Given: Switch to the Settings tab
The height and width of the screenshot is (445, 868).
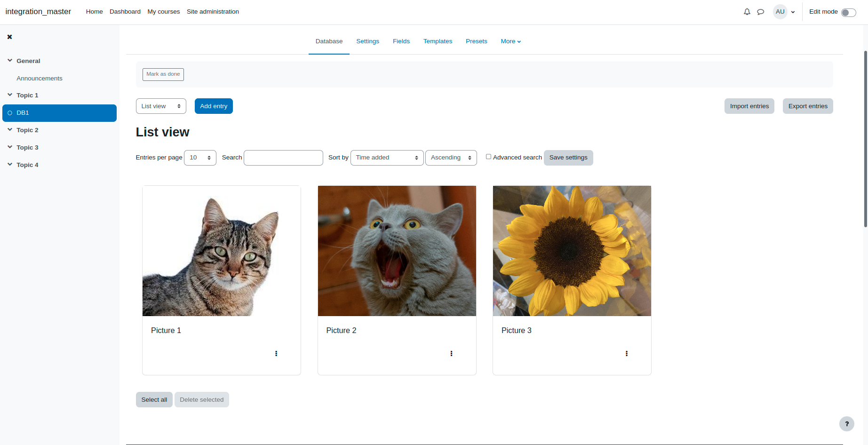Looking at the screenshot, I should pyautogui.click(x=367, y=41).
